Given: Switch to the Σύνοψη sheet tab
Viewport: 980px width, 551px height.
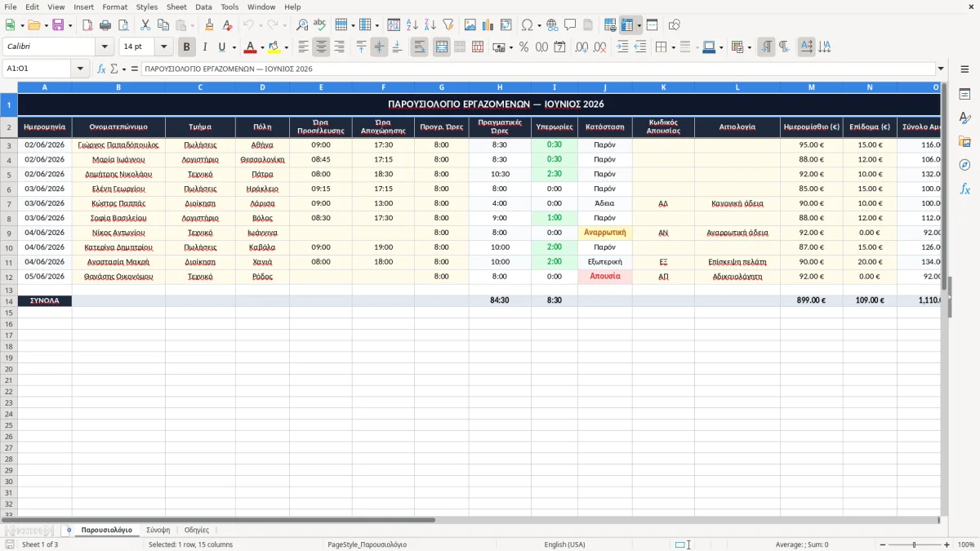Looking at the screenshot, I should point(158,530).
